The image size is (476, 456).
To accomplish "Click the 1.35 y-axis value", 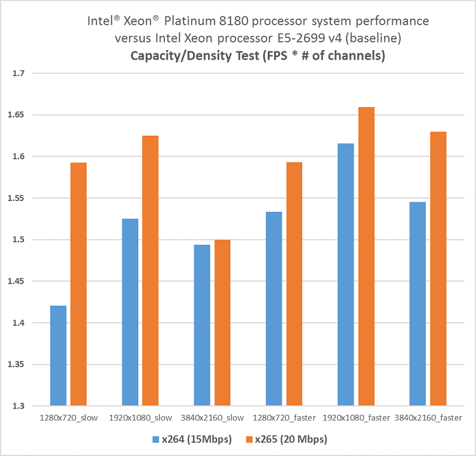I will tap(16, 365).
